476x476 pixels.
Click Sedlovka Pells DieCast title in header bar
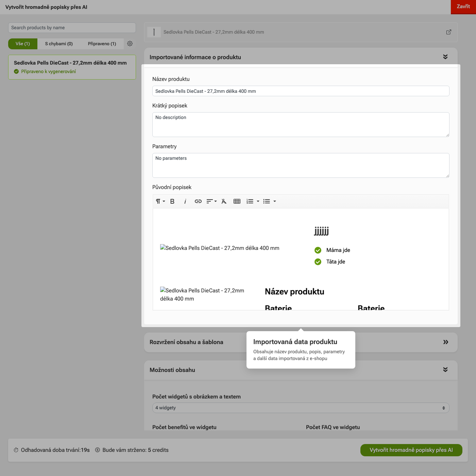click(x=214, y=32)
